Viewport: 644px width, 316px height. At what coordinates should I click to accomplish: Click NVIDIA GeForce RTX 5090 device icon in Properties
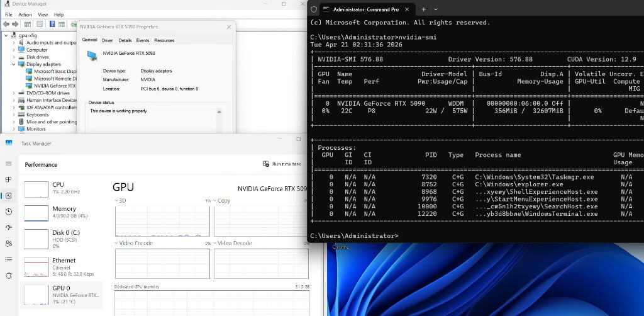click(92, 55)
